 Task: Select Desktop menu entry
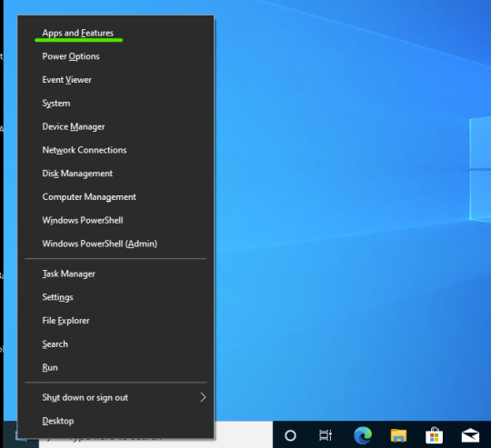point(115,421)
